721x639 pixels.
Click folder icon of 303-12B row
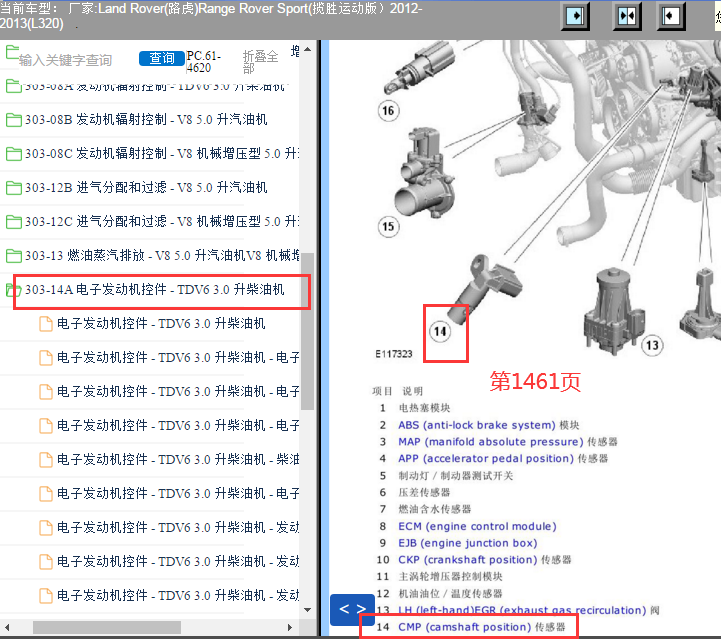click(x=13, y=188)
